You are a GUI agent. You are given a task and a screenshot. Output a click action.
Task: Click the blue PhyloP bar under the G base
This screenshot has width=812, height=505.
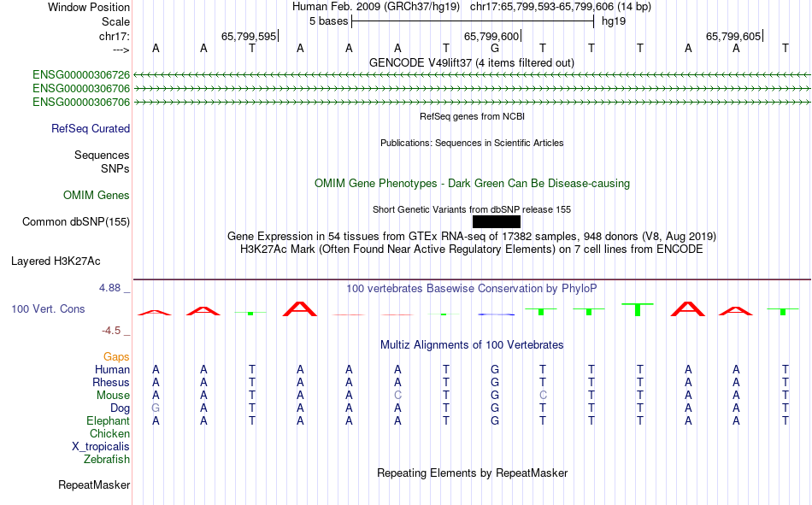pos(496,314)
